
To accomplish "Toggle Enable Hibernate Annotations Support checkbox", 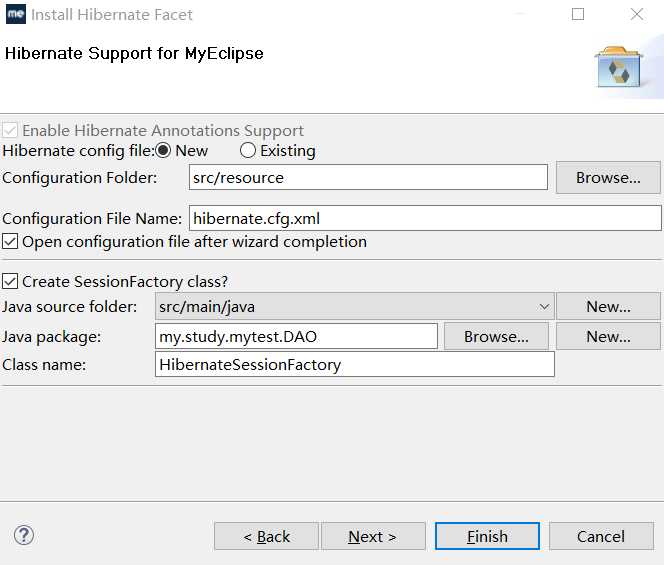I will (x=10, y=130).
